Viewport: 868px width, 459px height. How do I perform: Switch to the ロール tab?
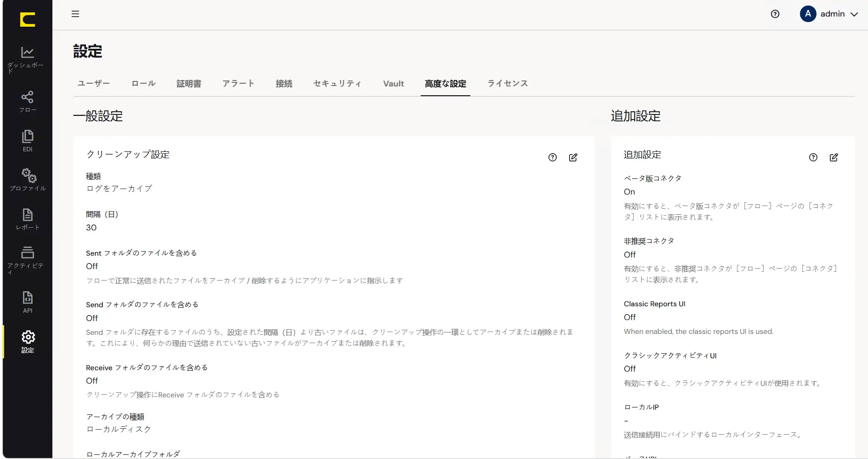143,84
